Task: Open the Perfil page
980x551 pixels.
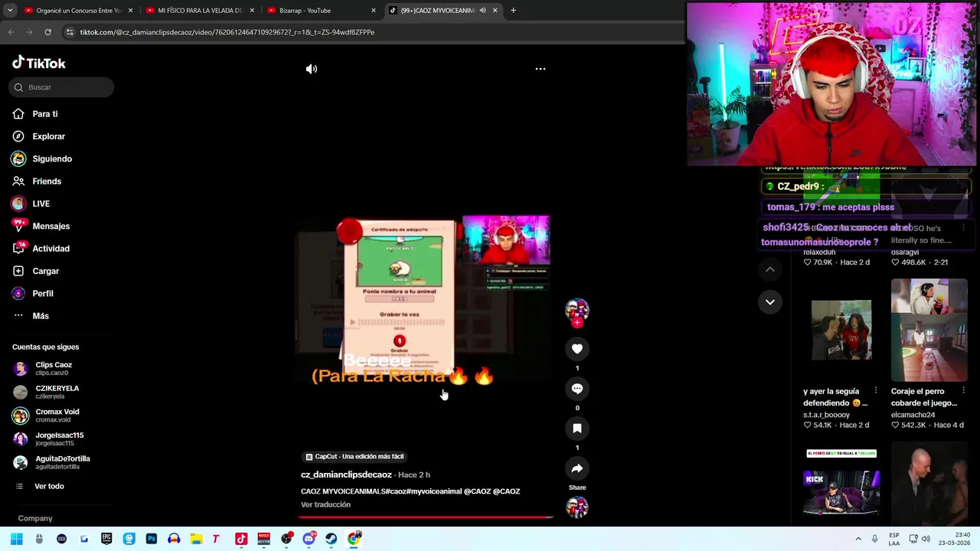Action: (x=42, y=293)
